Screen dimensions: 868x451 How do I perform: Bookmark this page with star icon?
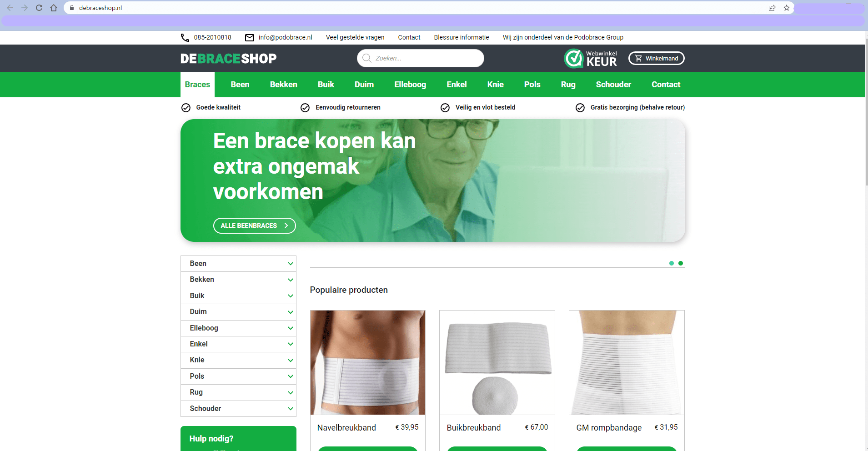pyautogui.click(x=786, y=8)
